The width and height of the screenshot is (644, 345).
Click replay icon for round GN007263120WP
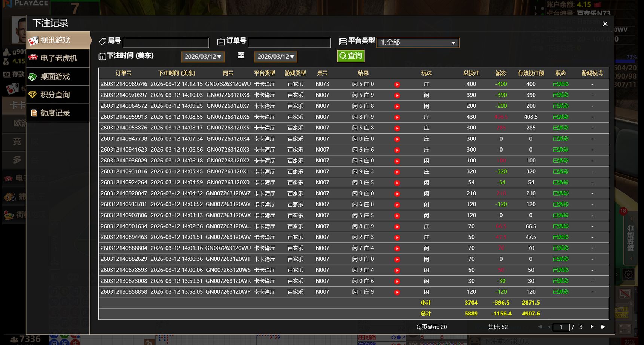click(x=397, y=292)
